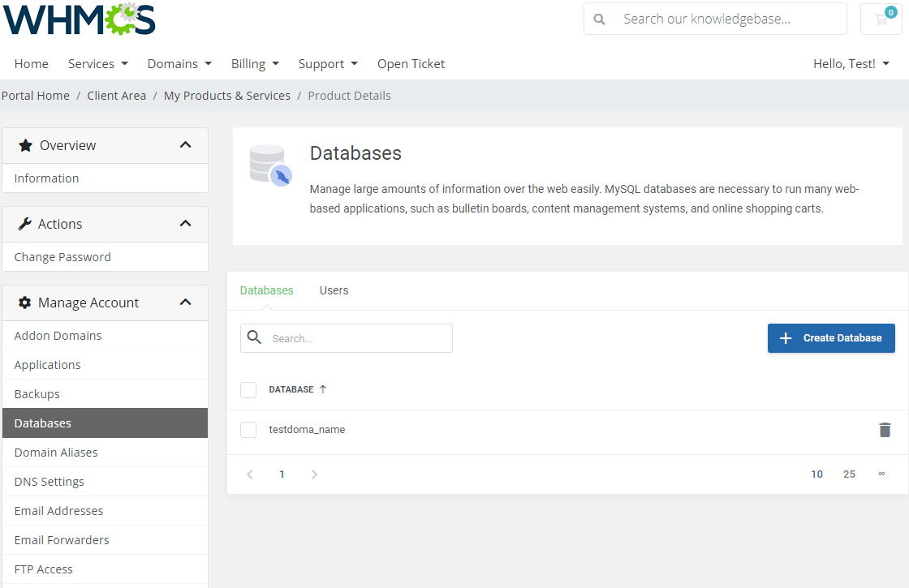
Task: Open the Support dropdown menu
Action: click(328, 64)
